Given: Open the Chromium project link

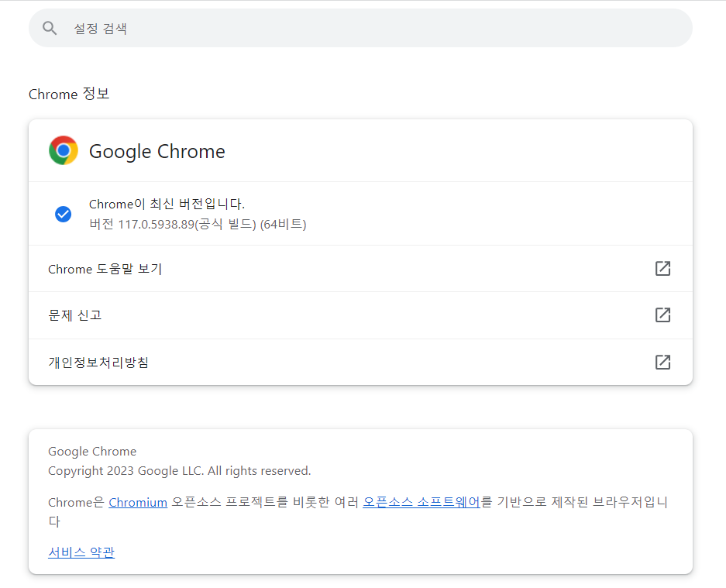Looking at the screenshot, I should (137, 502).
